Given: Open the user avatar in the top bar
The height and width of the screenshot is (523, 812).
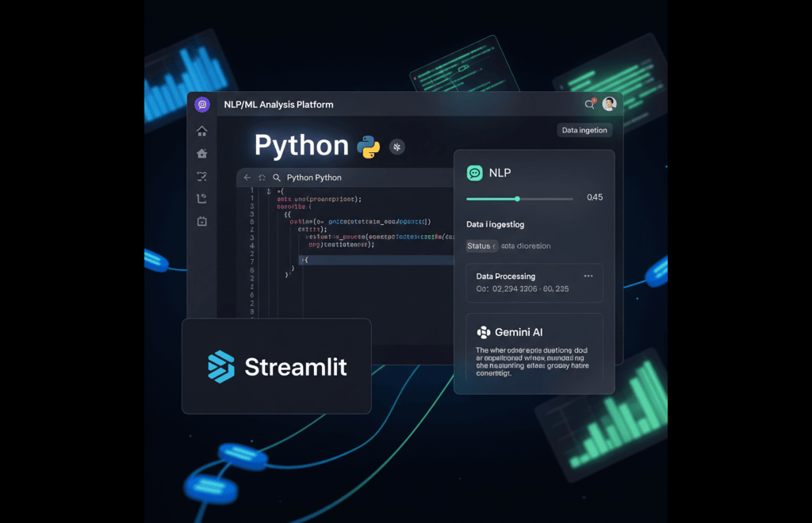Looking at the screenshot, I should [609, 104].
